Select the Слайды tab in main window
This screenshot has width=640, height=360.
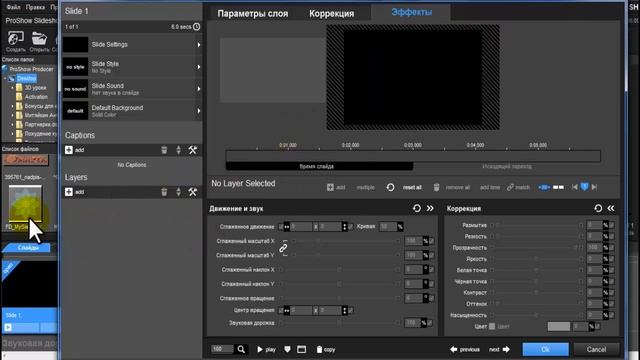click(28, 248)
